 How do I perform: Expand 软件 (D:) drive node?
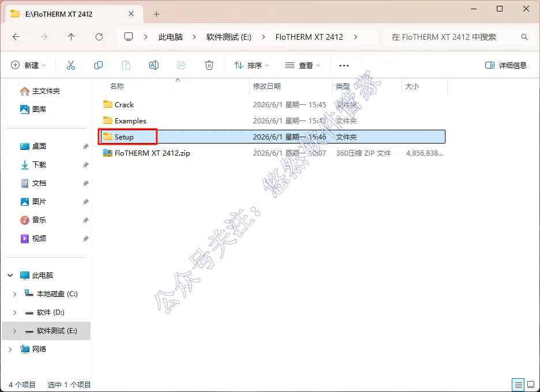pos(14,312)
